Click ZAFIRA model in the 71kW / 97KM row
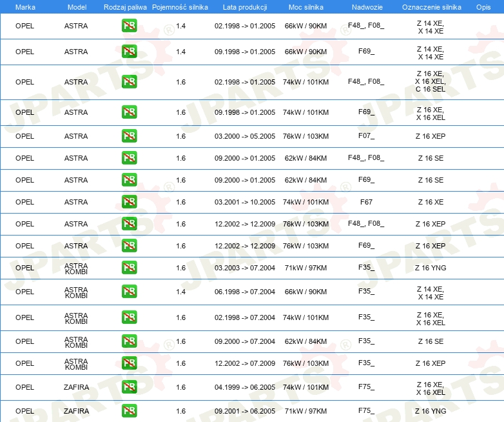This screenshot has width=504, height=422. click(76, 411)
